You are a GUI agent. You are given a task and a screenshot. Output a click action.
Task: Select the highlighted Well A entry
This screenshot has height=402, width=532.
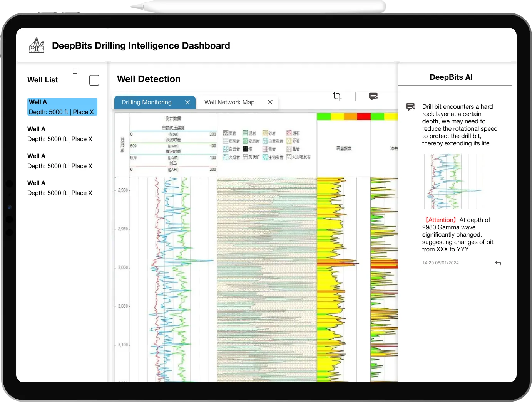[62, 107]
